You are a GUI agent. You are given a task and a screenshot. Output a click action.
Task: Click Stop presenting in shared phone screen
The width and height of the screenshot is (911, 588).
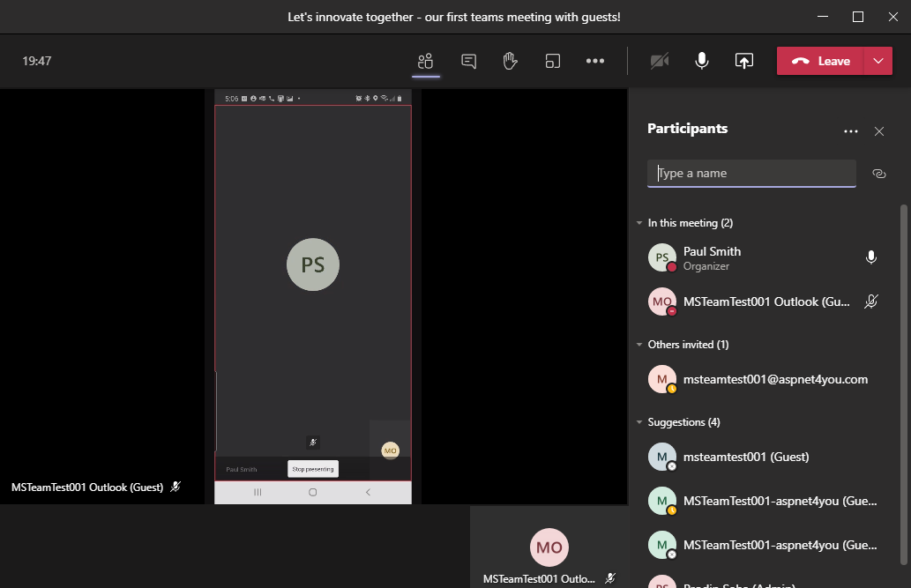click(x=312, y=469)
